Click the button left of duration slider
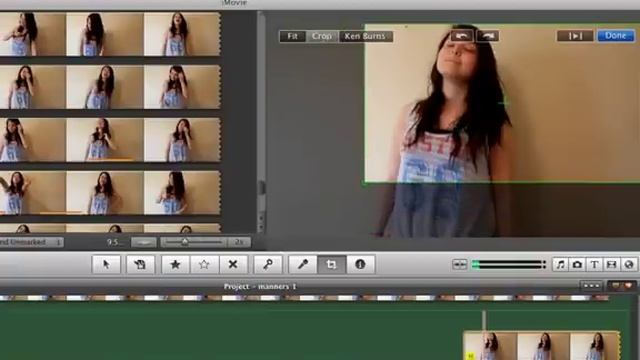 (x=144, y=242)
